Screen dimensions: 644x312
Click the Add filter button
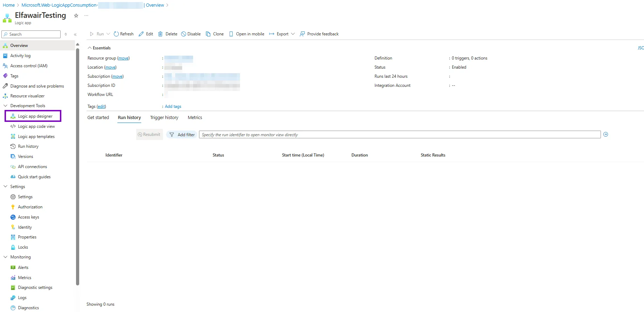[x=182, y=135]
